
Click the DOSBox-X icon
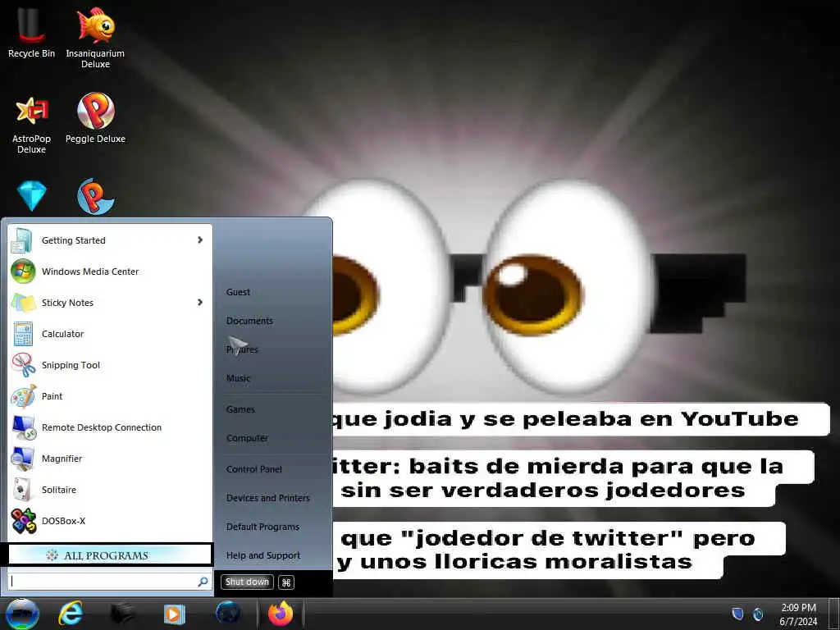coord(24,521)
